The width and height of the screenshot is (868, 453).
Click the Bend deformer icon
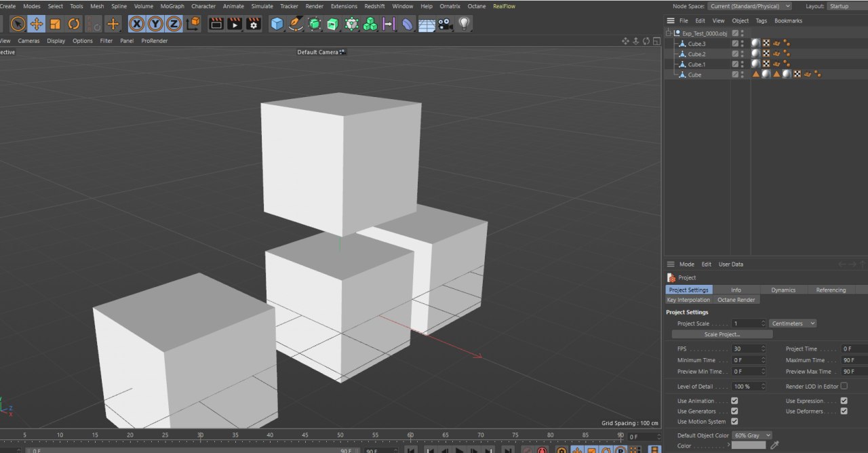408,24
